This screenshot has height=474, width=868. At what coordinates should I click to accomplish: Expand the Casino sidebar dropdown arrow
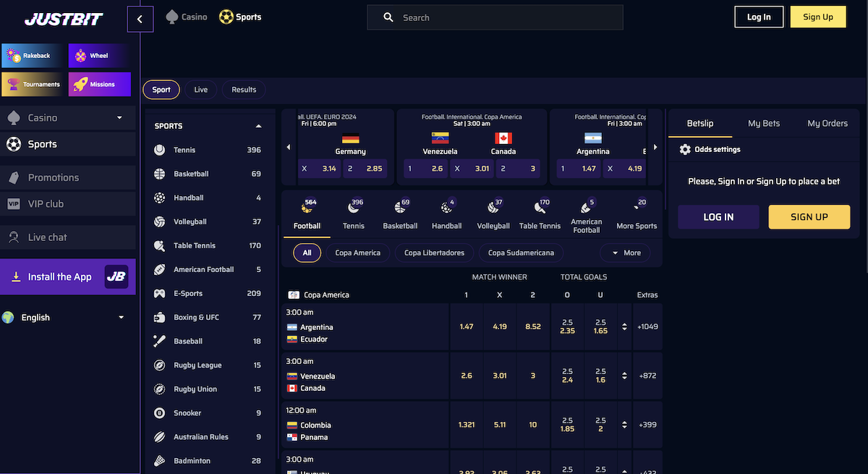coord(120,118)
